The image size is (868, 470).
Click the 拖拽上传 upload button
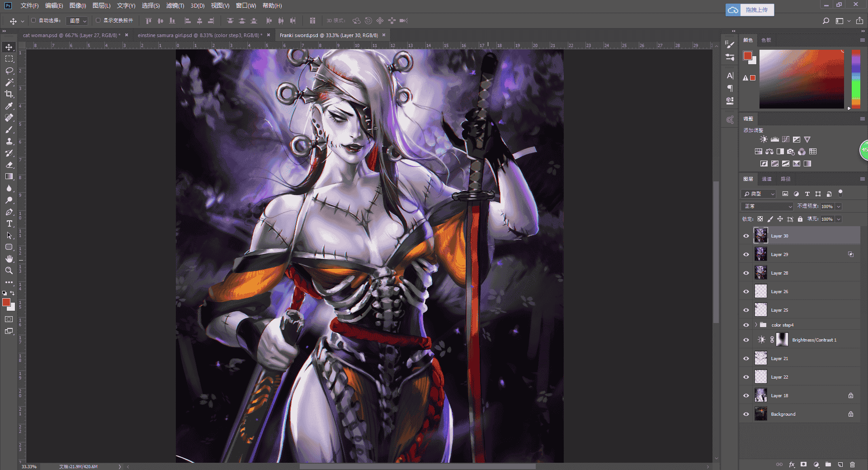click(750, 10)
